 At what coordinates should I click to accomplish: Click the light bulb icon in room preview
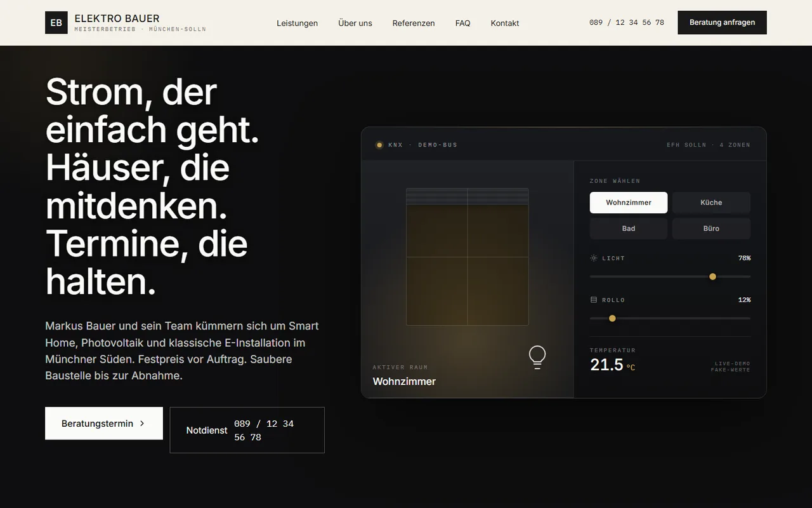click(537, 358)
